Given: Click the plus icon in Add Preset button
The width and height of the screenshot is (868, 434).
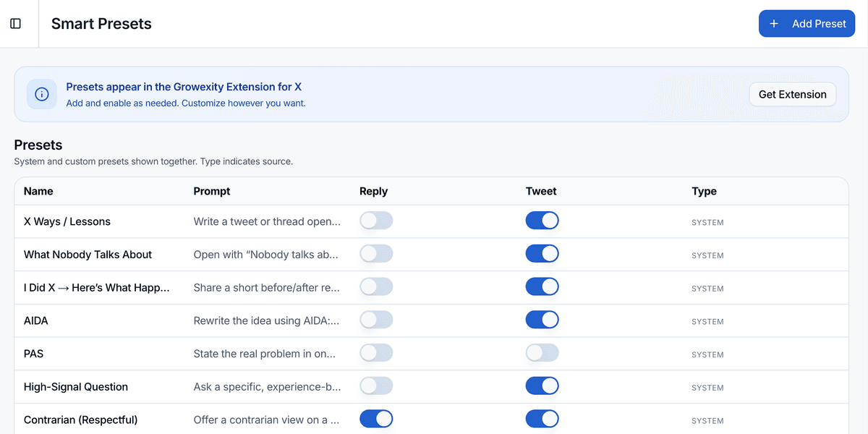Looking at the screenshot, I should click(x=774, y=23).
